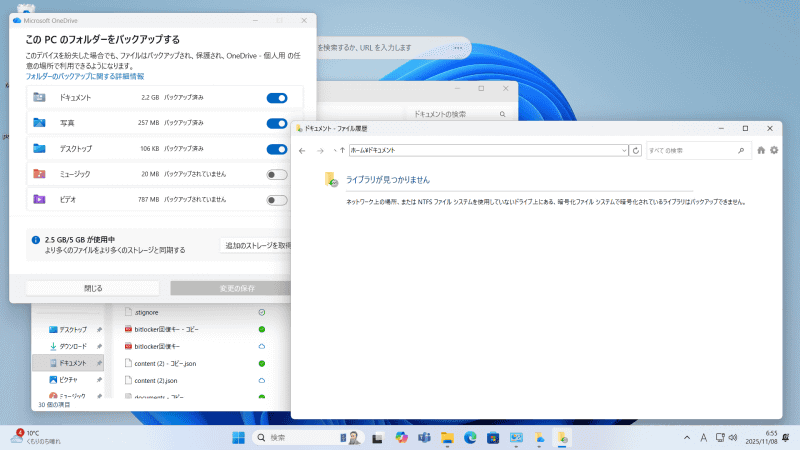Open Task View from taskbar

point(377,438)
